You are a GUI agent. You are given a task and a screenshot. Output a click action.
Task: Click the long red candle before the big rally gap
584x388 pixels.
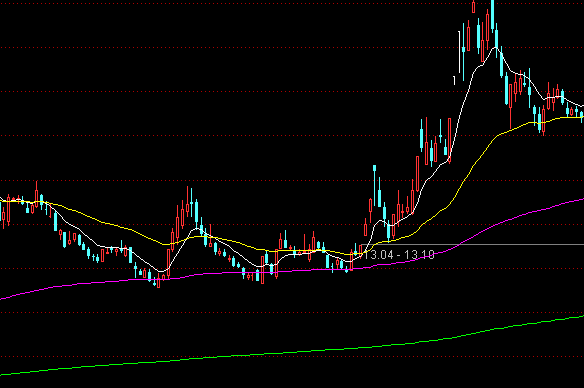pyautogui.click(x=450, y=141)
